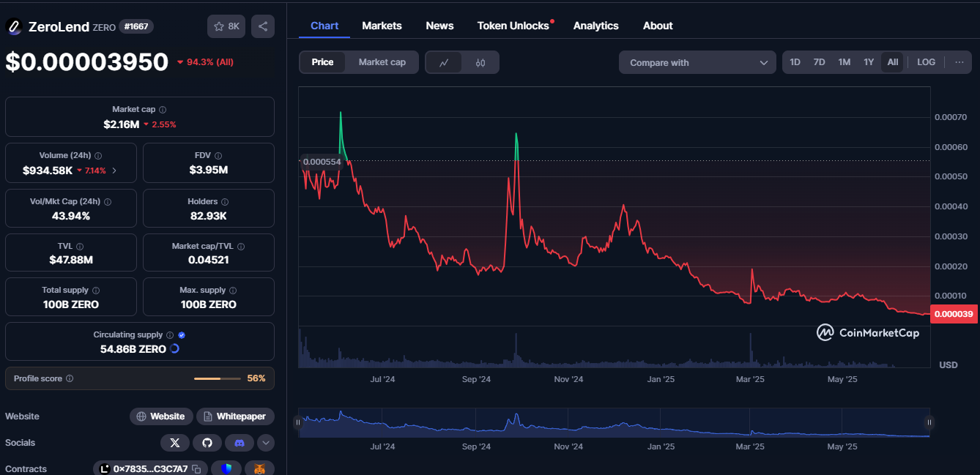The width and height of the screenshot is (980, 475).
Task: Set chart range to 7D
Action: [x=819, y=62]
